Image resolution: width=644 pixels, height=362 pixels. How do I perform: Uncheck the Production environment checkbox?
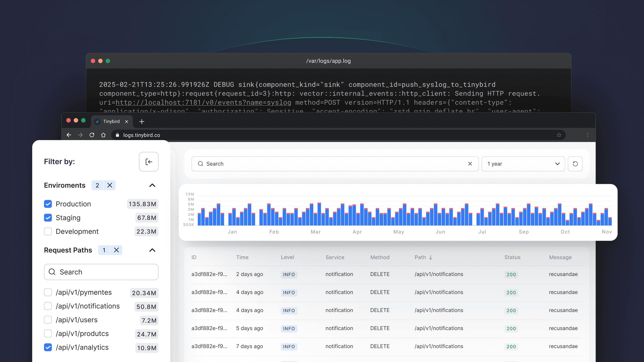pos(48,204)
